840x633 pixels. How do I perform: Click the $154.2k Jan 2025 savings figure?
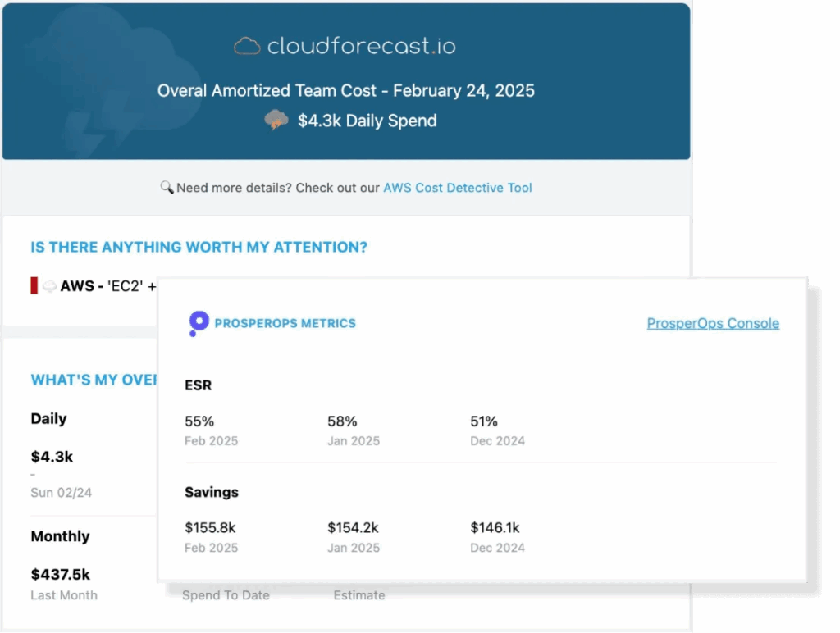click(x=353, y=528)
